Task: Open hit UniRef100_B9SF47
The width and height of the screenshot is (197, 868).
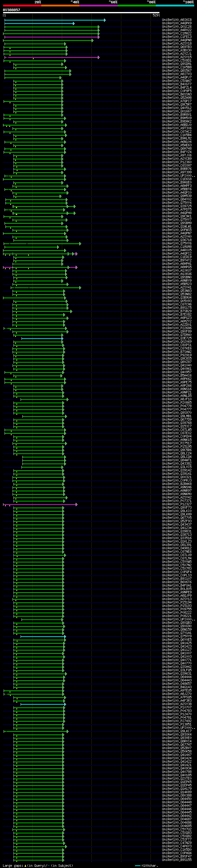Action: click(177, 856)
